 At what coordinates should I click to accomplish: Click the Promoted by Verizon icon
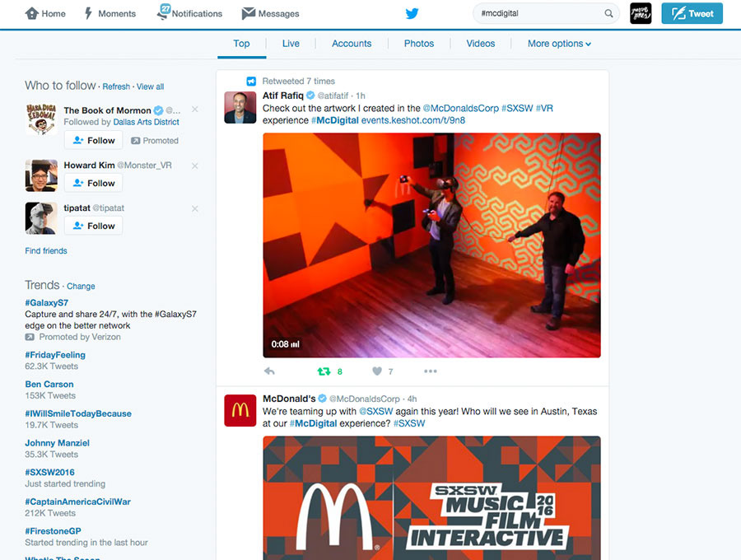[x=30, y=337]
